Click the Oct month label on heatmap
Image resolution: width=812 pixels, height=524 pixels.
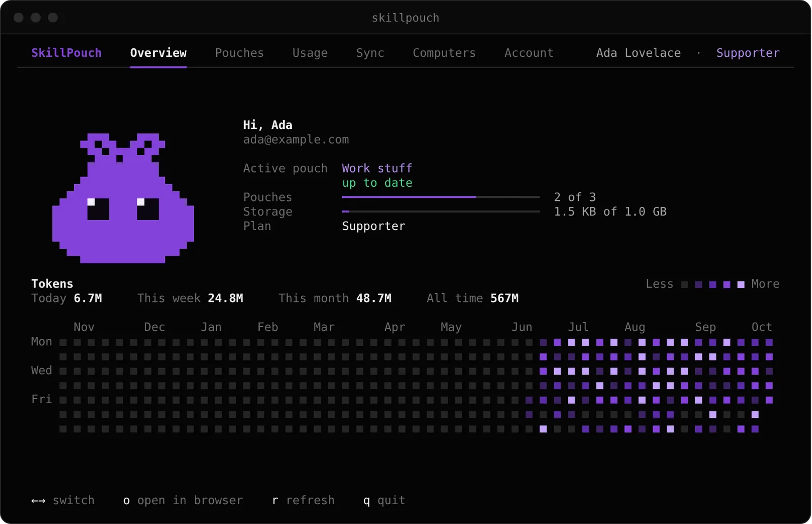[762, 327]
